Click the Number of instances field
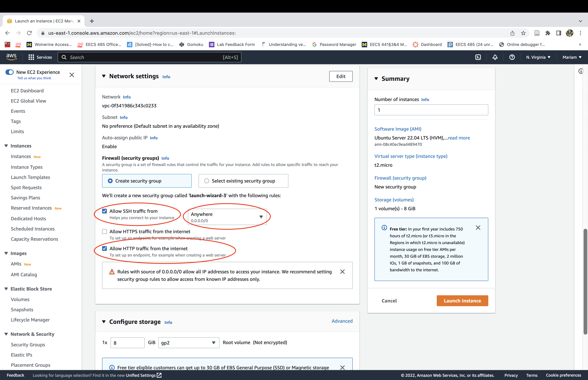The image size is (588, 380). (x=431, y=110)
